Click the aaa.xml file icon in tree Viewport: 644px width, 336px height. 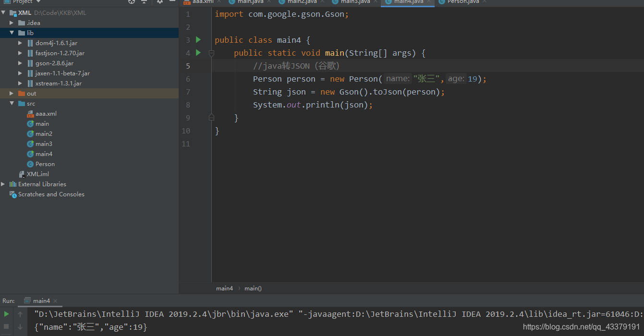click(30, 114)
